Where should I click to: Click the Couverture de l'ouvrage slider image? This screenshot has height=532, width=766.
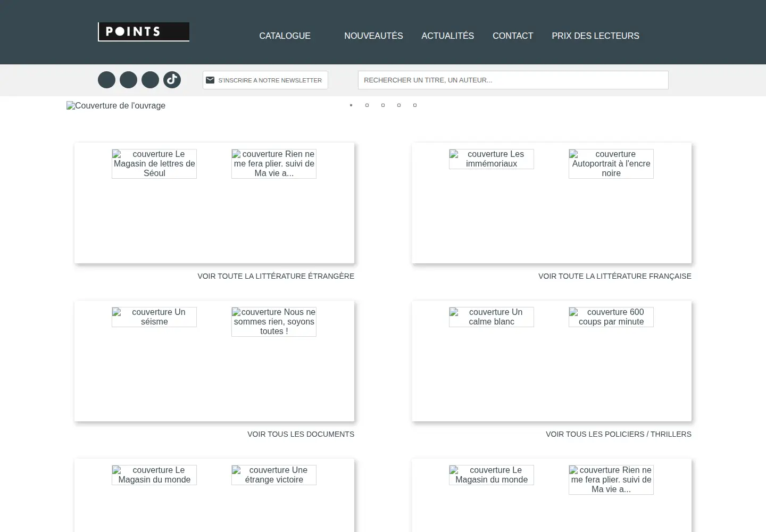coord(116,105)
